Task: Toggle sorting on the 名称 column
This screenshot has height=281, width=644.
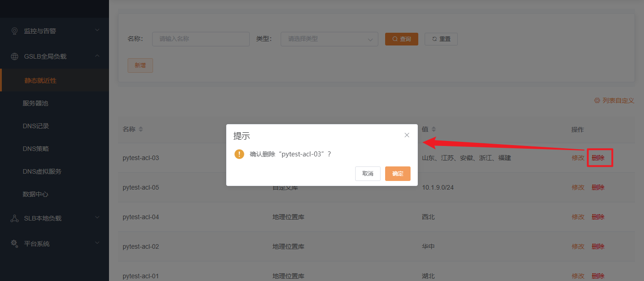Action: (x=140, y=129)
